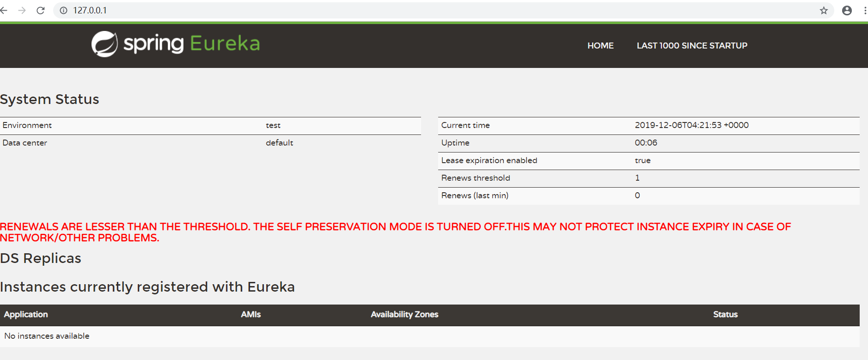Click the System Status heading
868x360 pixels.
pos(49,99)
